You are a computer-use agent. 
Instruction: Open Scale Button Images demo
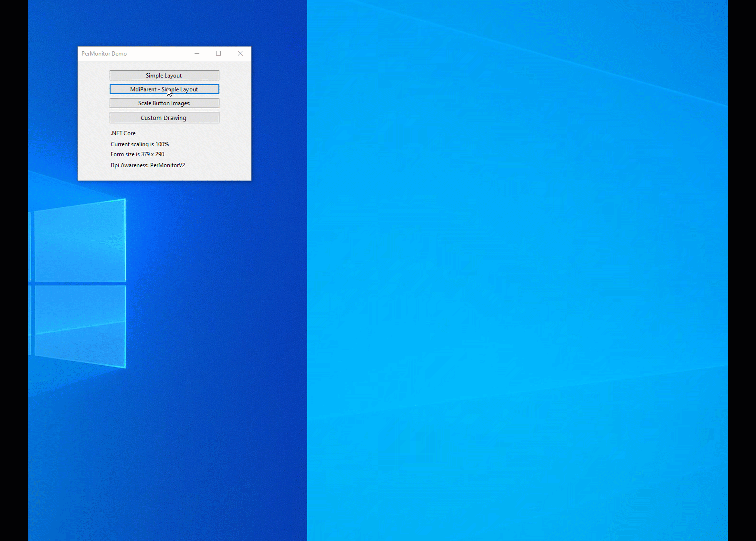[164, 103]
